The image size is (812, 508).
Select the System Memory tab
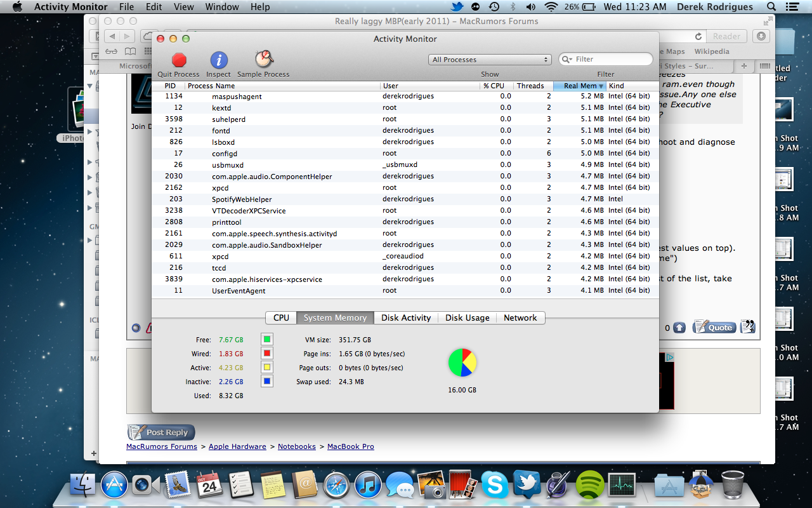tap(335, 317)
